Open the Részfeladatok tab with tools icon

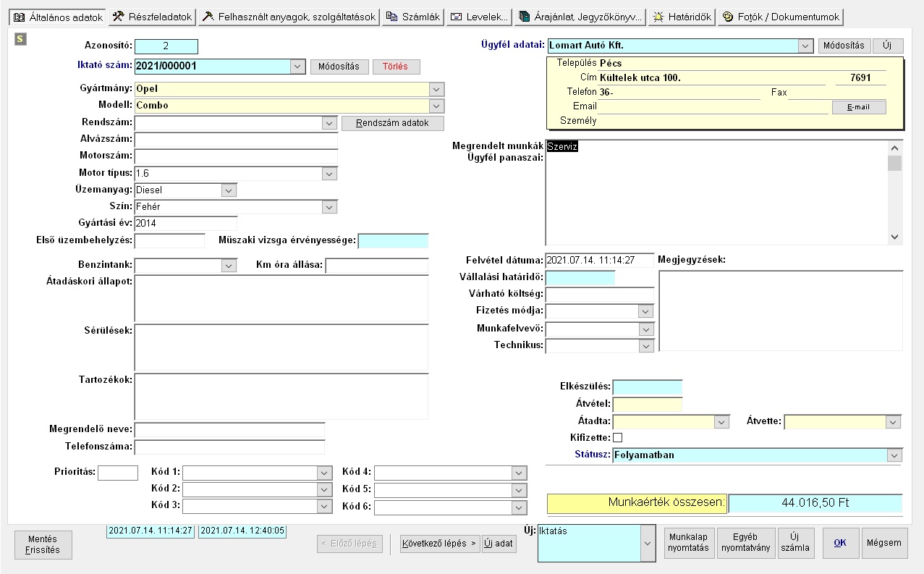(x=152, y=17)
